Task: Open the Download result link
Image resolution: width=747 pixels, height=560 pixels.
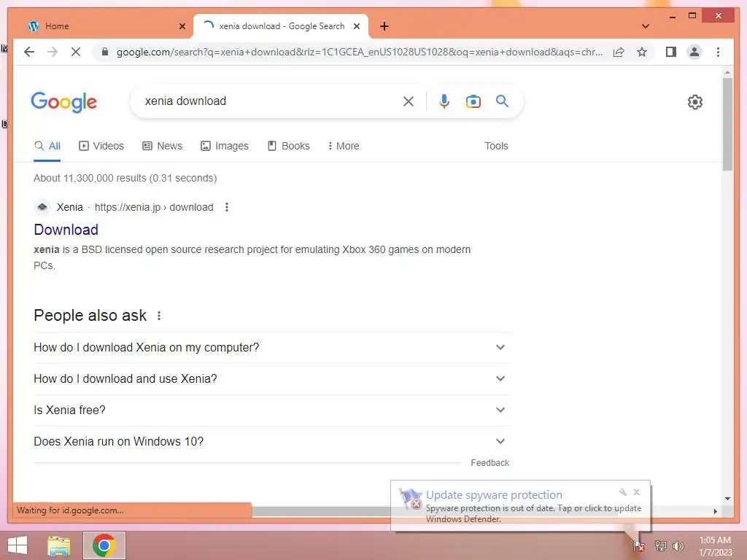Action: [x=66, y=230]
